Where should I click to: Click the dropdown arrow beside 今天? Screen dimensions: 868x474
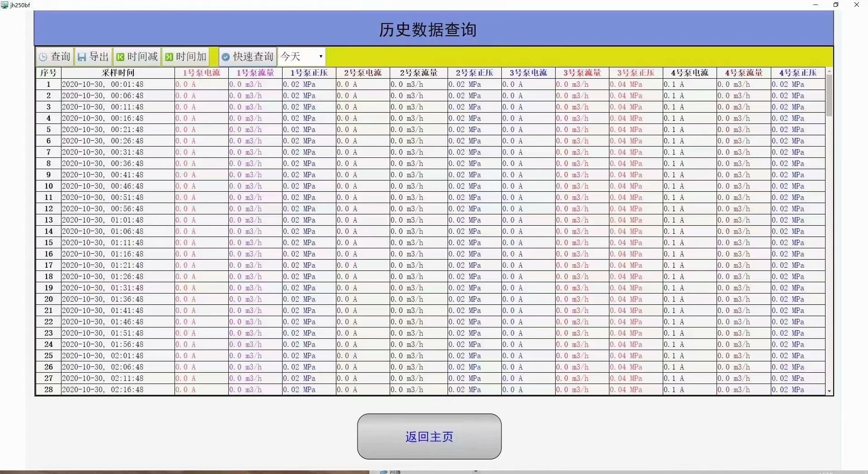321,57
